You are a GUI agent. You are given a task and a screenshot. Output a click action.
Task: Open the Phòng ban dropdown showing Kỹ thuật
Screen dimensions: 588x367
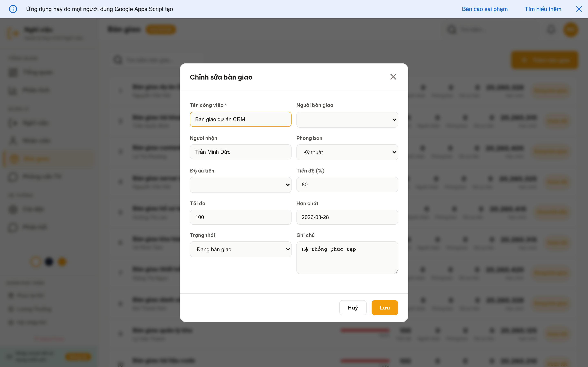coord(347,152)
